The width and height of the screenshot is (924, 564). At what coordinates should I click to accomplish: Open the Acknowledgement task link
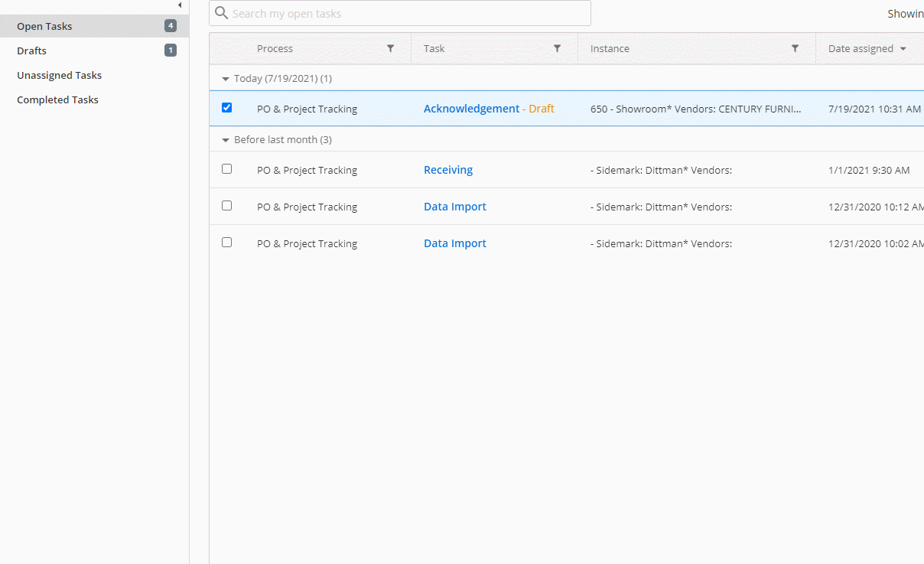coord(471,109)
